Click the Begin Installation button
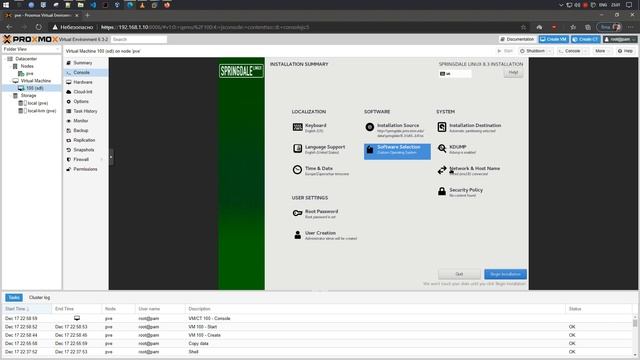 coord(505,274)
